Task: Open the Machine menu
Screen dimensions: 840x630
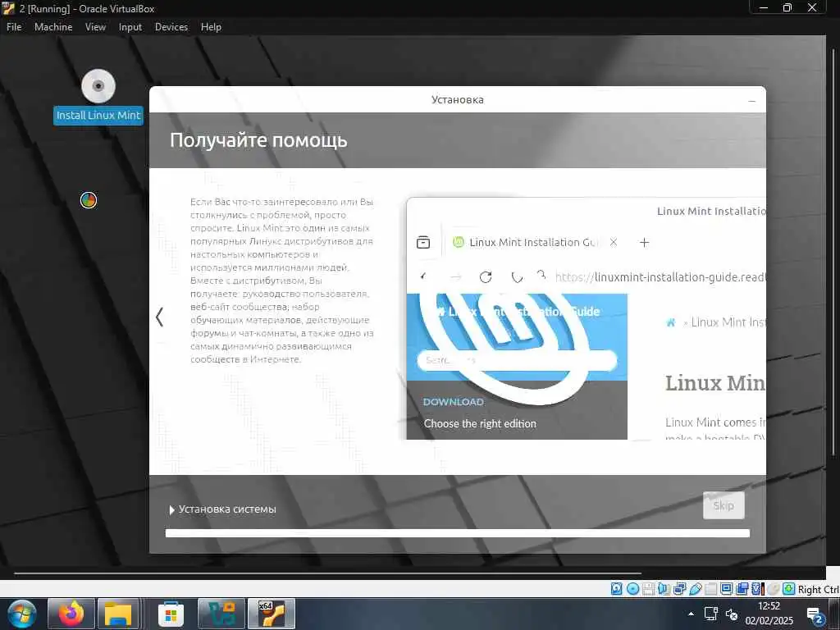Action: (x=53, y=27)
